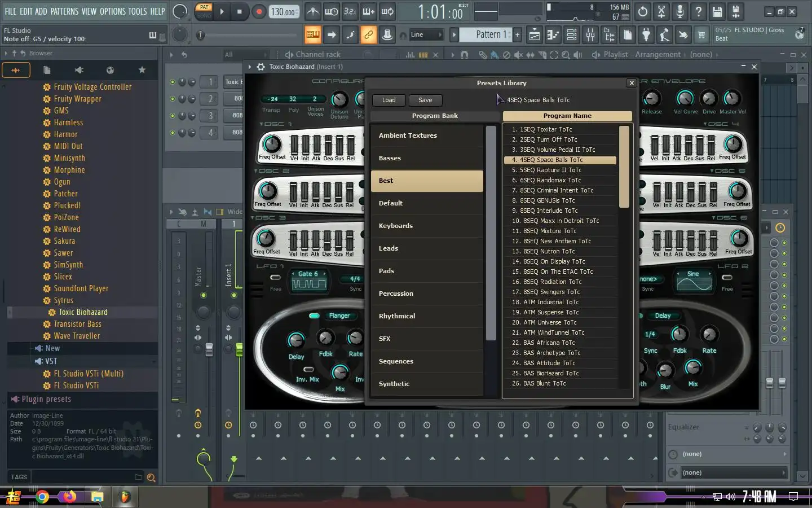Screen dimensions: 812x508
Task: Open the HELP menu
Action: 157,11
